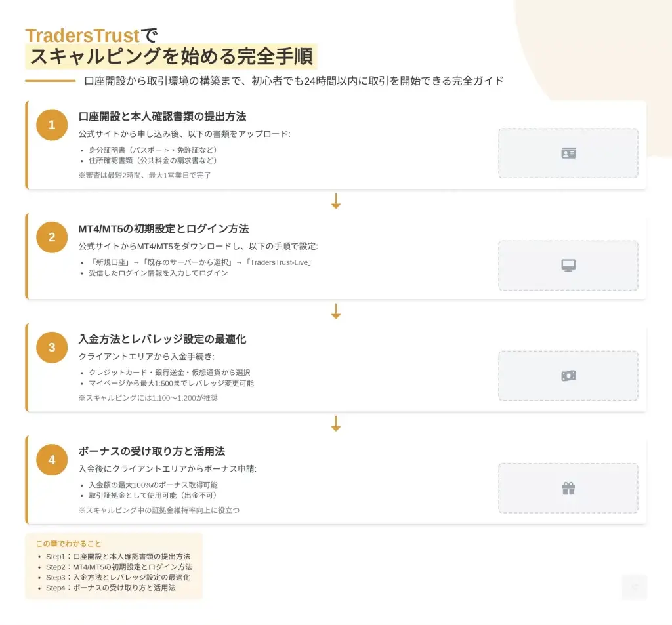Screen dimensions: 672x625
Task: Click the down arrow below step 2
Action: [x=336, y=312]
